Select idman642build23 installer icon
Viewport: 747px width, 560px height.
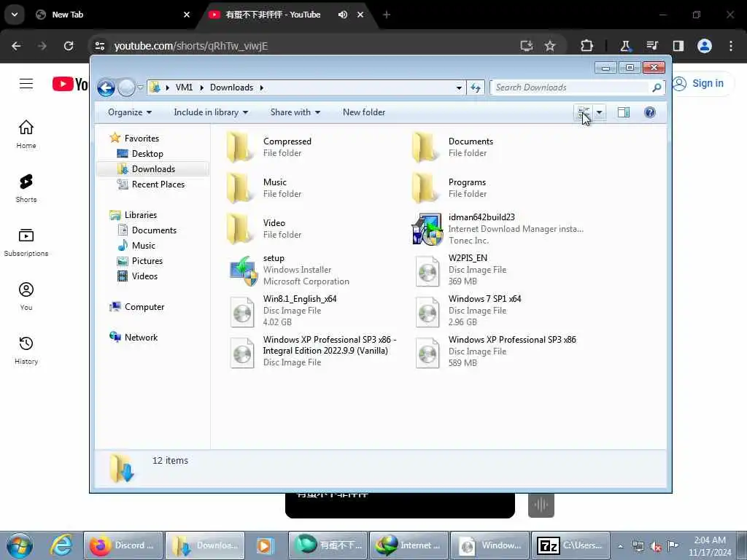click(427, 229)
